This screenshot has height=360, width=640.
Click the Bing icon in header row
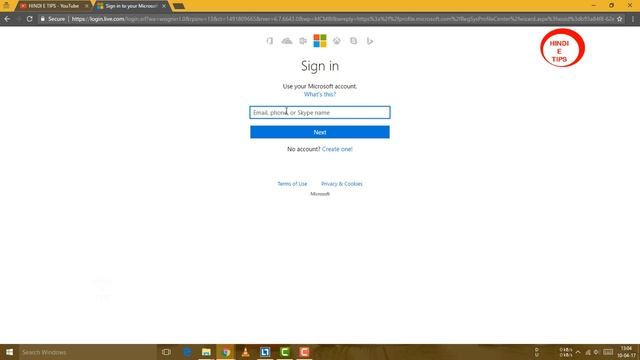[x=370, y=41]
